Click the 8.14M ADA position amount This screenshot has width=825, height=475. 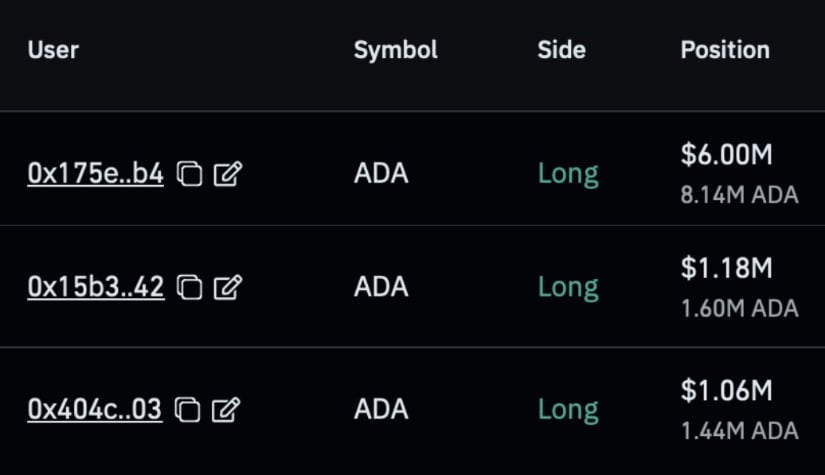(x=739, y=195)
